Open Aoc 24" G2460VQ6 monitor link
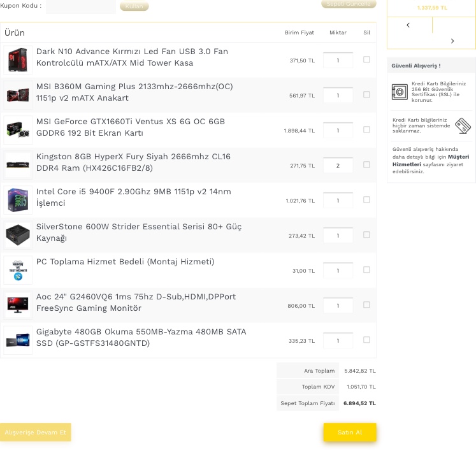This screenshot has width=476, height=451. click(136, 303)
